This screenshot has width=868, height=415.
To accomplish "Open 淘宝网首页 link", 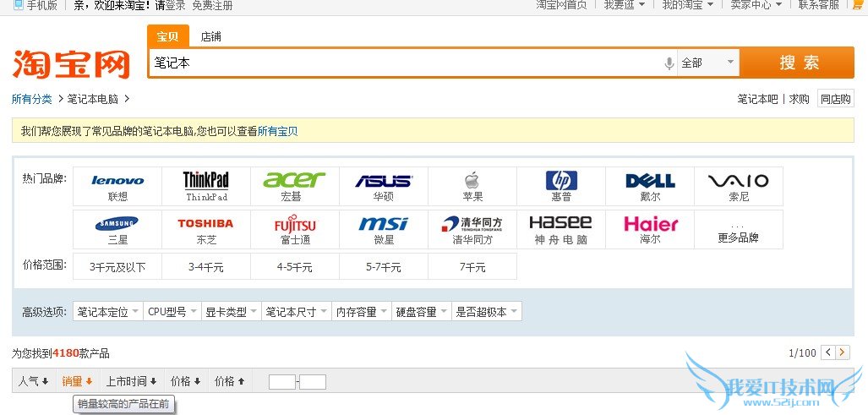I will [561, 5].
